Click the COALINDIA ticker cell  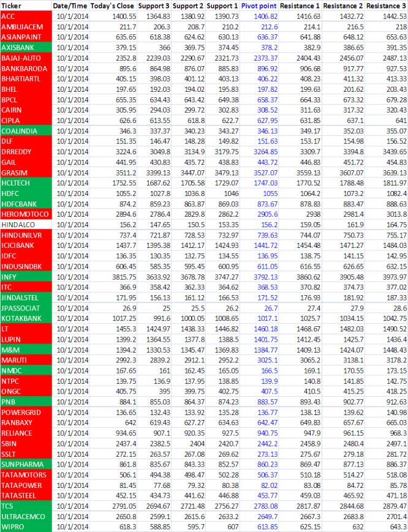click(26, 131)
